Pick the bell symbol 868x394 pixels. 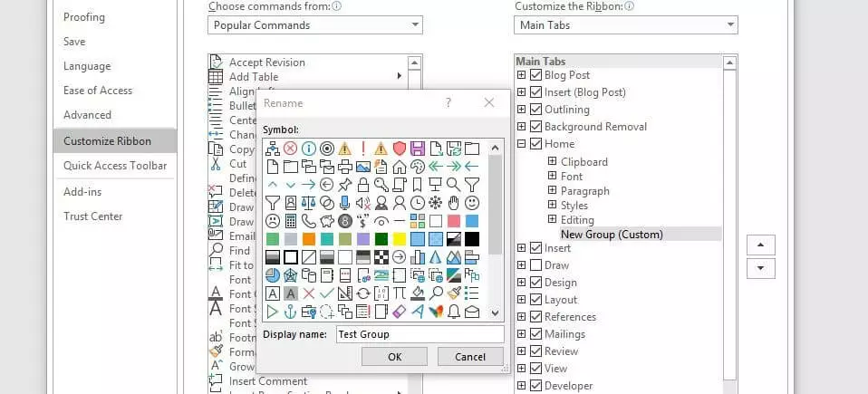(453, 312)
